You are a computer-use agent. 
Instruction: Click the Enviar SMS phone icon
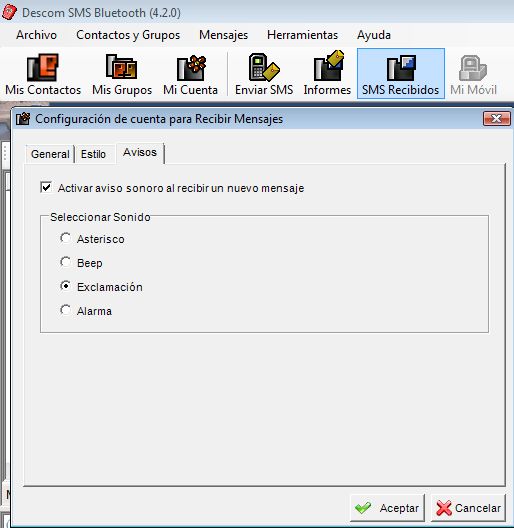[x=264, y=67]
